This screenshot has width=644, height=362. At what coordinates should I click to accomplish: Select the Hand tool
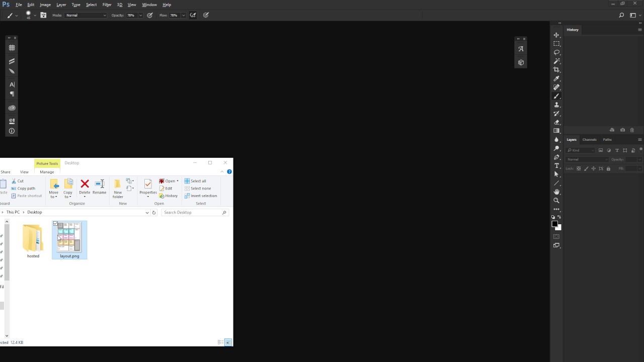pyautogui.click(x=556, y=192)
